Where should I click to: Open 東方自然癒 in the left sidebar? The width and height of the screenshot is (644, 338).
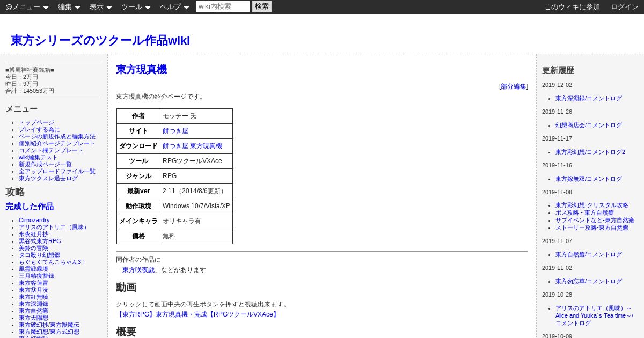[x=33, y=311]
